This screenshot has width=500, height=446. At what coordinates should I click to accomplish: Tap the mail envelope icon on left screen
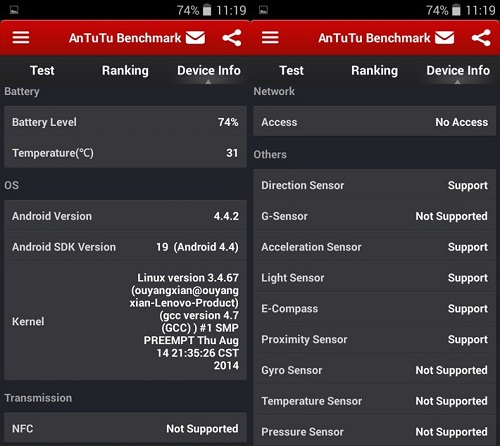coord(195,38)
